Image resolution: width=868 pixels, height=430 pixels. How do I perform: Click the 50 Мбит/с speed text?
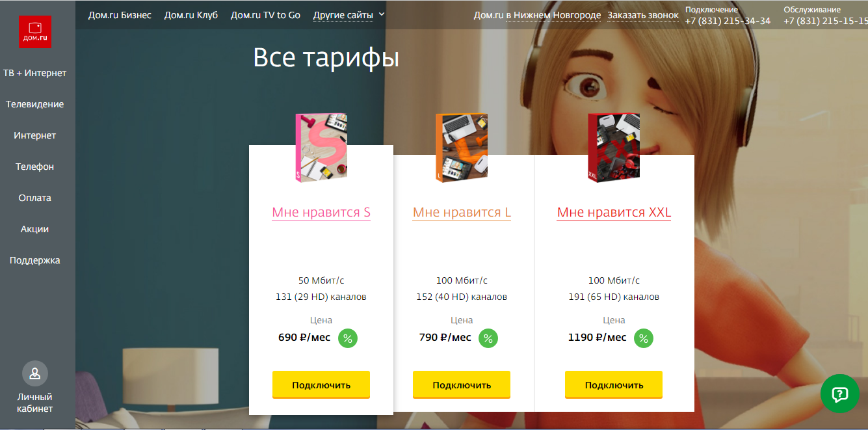coord(321,280)
